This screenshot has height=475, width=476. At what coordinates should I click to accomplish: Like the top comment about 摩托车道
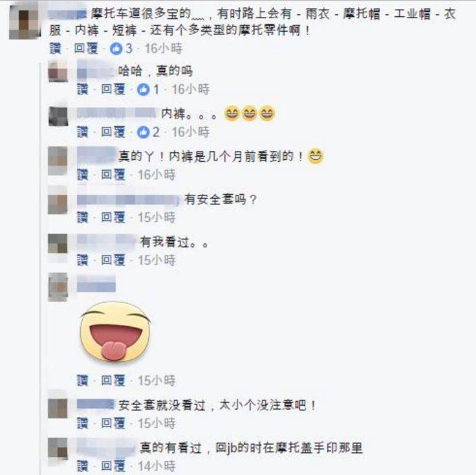[55, 49]
